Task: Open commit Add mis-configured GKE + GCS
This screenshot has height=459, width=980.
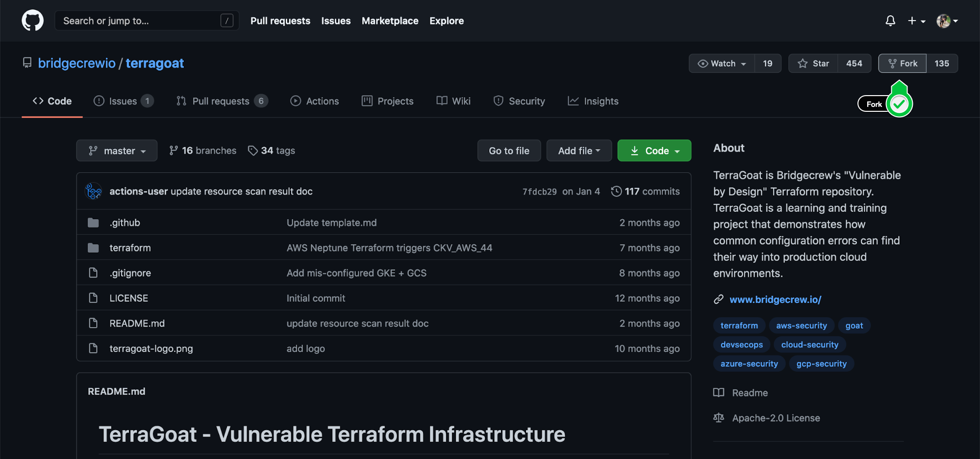Action: [356, 273]
